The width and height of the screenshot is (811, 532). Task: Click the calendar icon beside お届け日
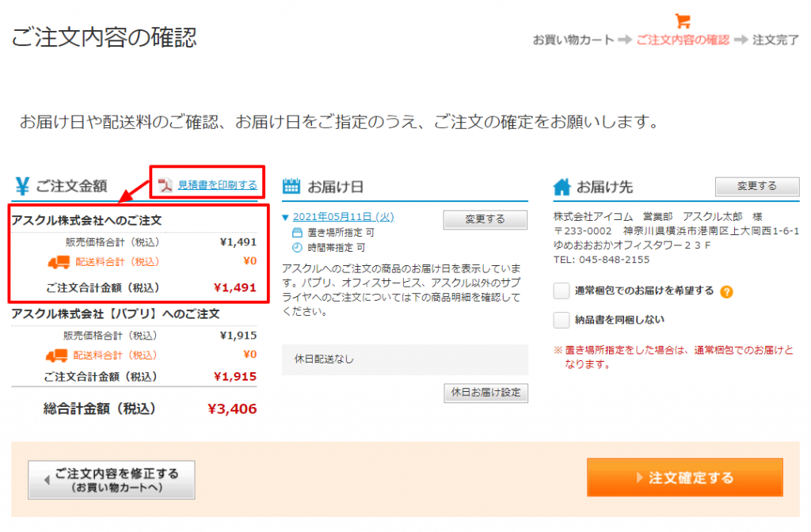pyautogui.click(x=291, y=186)
